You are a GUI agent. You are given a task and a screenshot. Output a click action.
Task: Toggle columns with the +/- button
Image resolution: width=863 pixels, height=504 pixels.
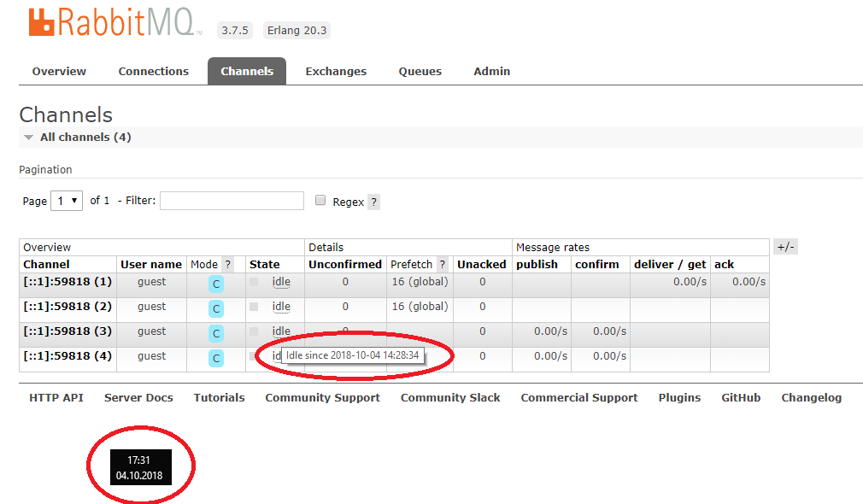[785, 247]
